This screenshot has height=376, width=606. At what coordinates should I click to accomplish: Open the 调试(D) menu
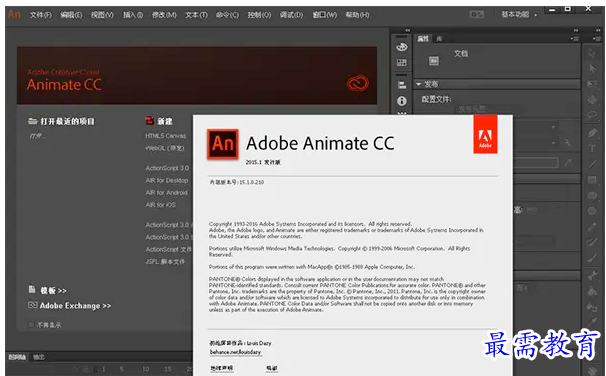[291, 15]
